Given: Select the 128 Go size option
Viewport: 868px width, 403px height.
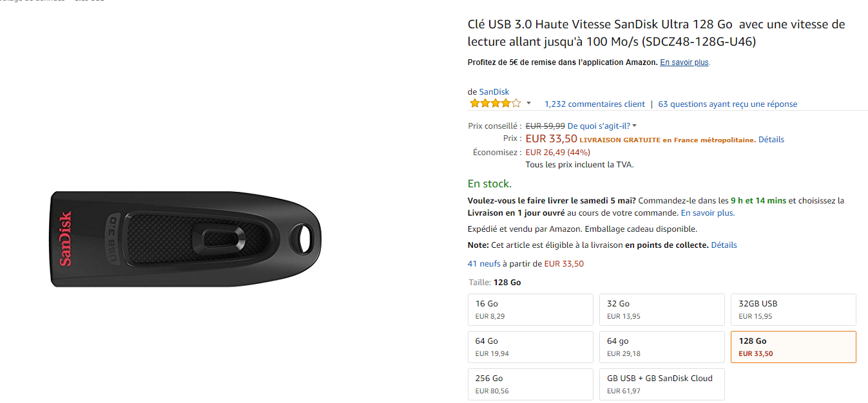Looking at the screenshot, I should click(793, 347).
